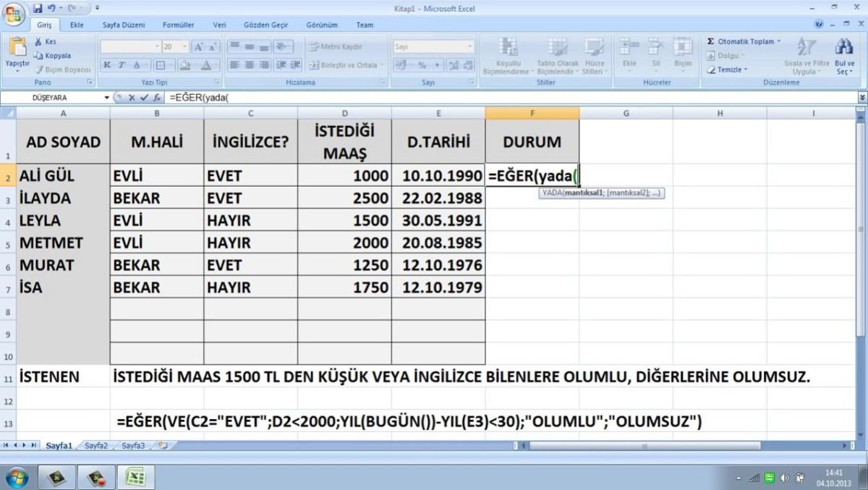Screen dimensions: 868x490
Task: Confirm formula with the checkmark icon
Action: coord(144,97)
